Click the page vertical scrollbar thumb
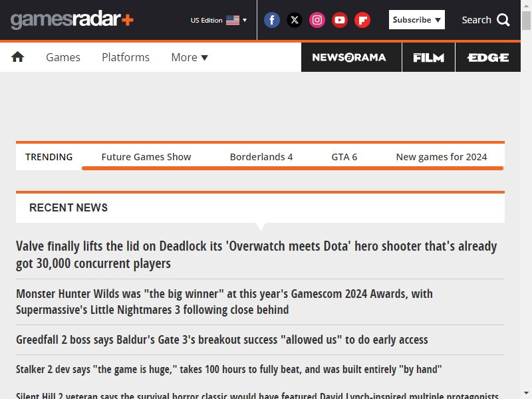This screenshot has width=532, height=399. click(x=526, y=21)
